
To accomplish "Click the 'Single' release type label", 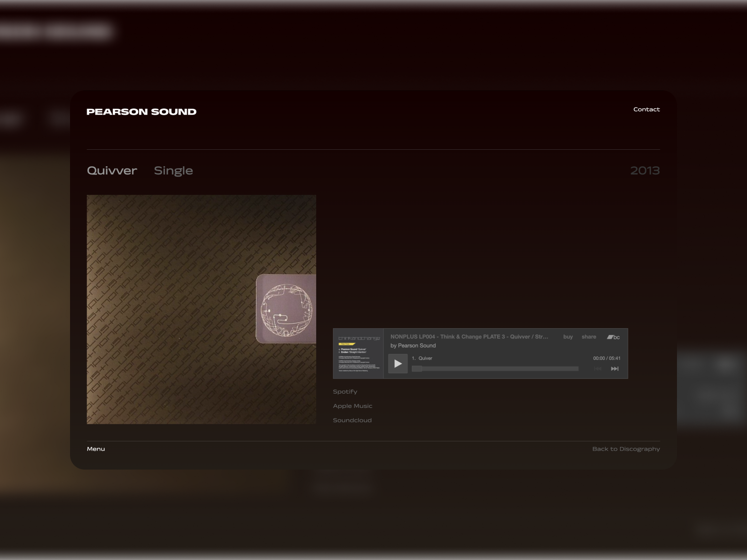I will pyautogui.click(x=174, y=171).
